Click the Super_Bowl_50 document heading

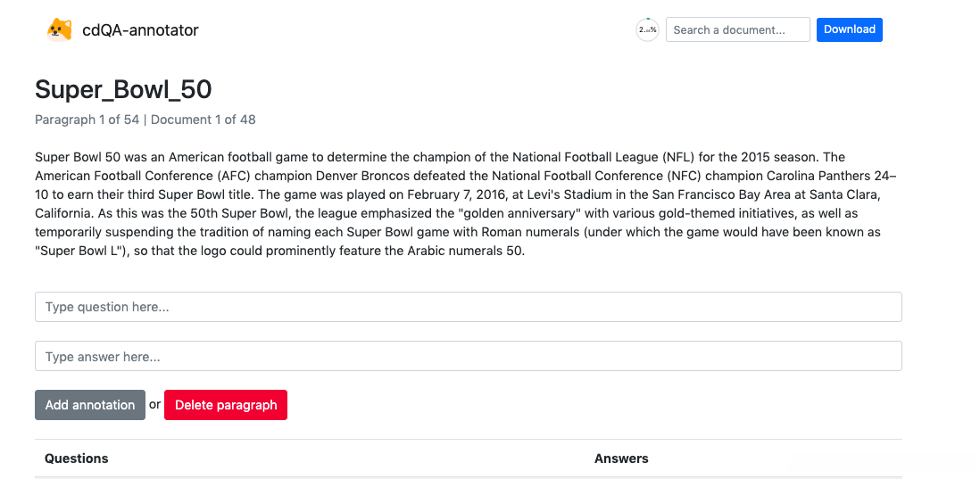[x=123, y=89]
